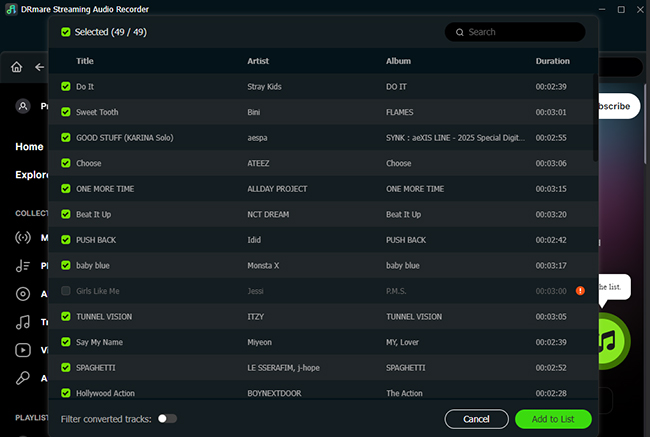Click the Miyeon artist cell

(260, 342)
